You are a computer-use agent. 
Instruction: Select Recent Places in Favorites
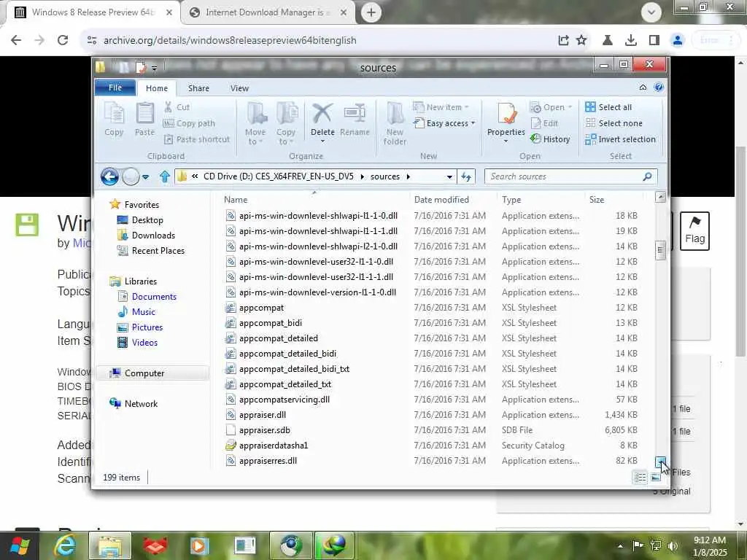point(158,251)
